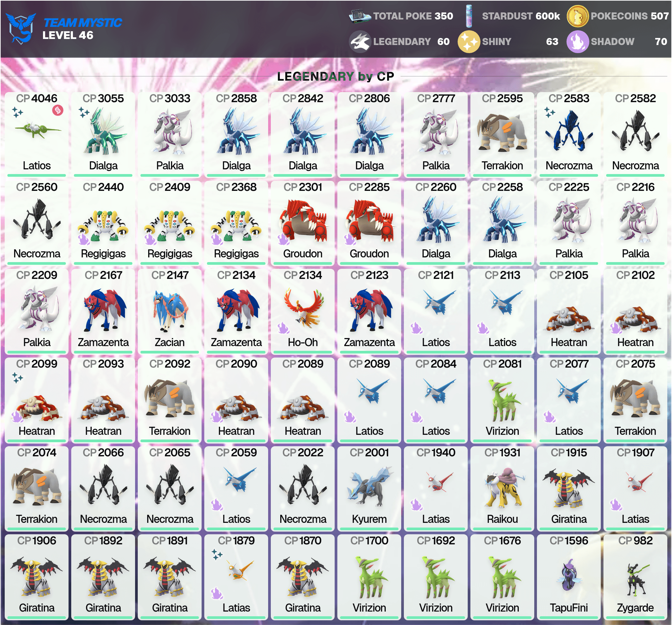672x625 pixels.
Task: Click the 'Zygarde' name label
Action: 635,608
